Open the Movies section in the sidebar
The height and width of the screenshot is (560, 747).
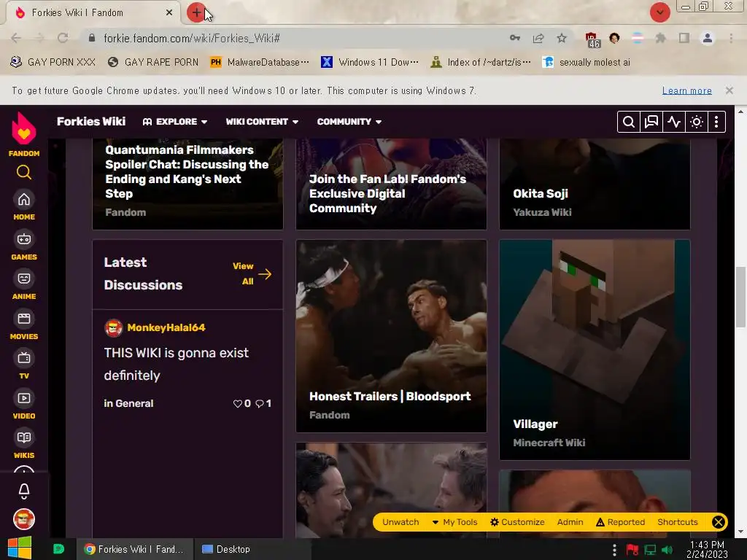(x=24, y=325)
